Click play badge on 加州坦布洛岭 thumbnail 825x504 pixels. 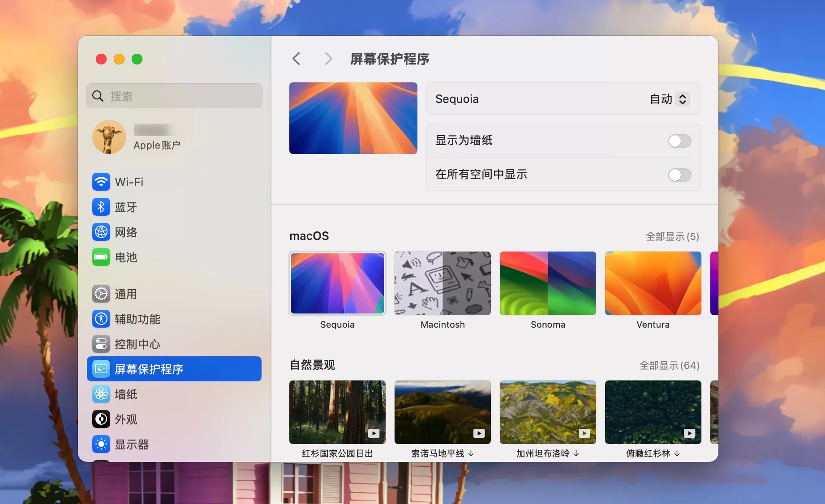[584, 433]
